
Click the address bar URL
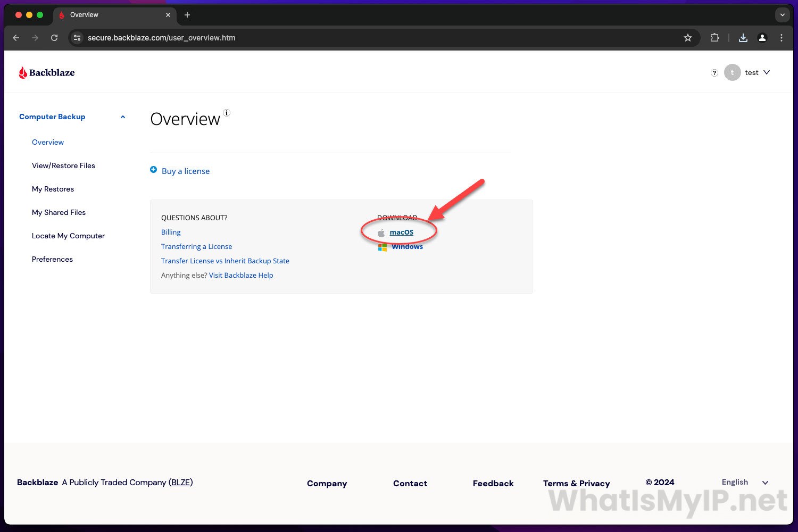162,38
